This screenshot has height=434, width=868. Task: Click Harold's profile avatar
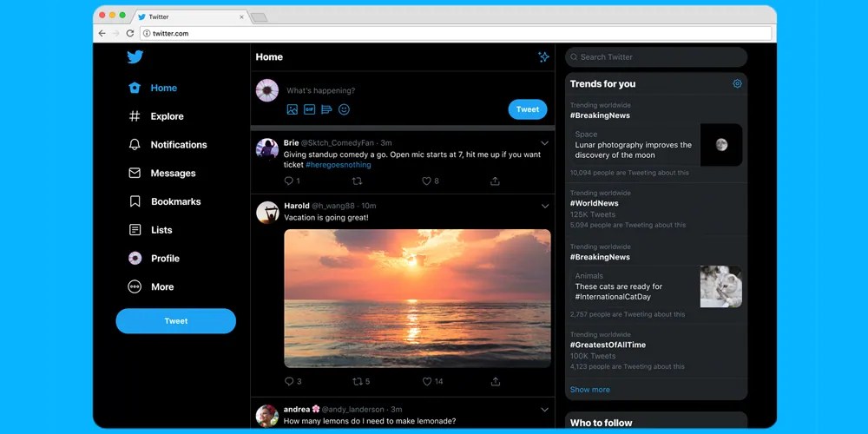267,213
